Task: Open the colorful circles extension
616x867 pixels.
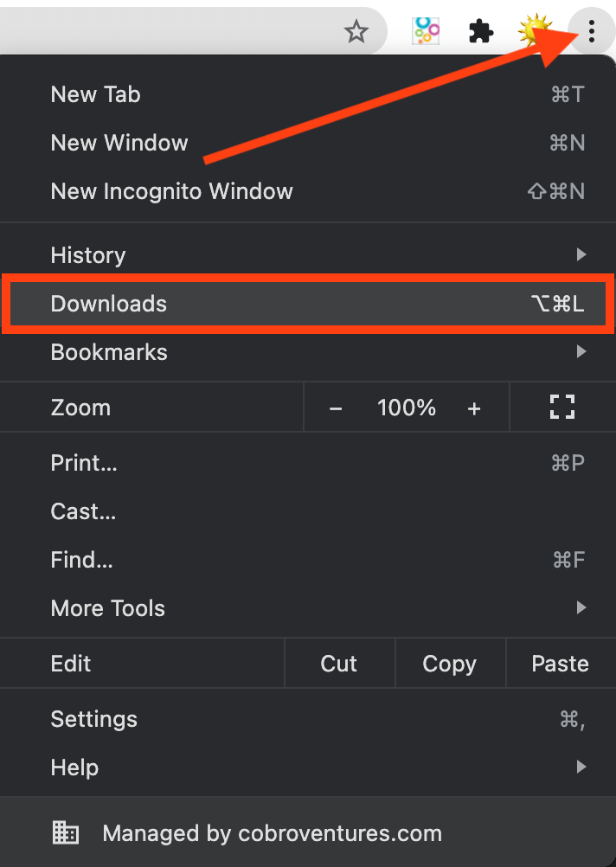Action: coord(426,31)
